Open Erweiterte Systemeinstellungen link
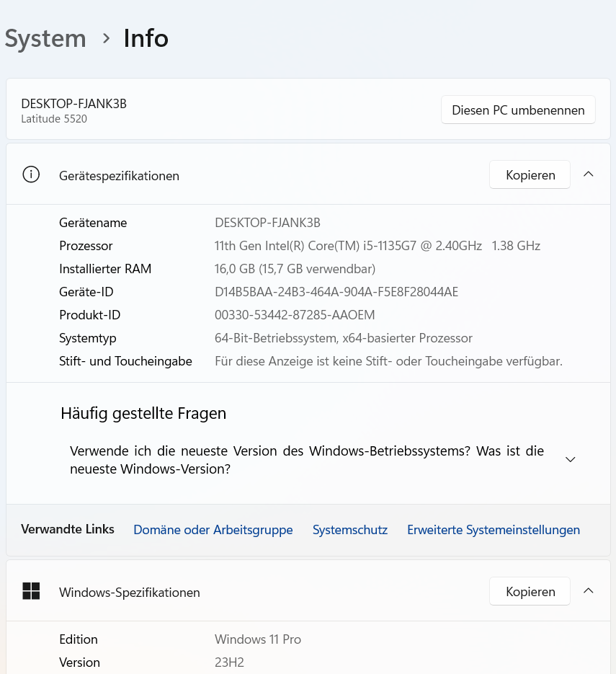Image resolution: width=616 pixels, height=674 pixels. [494, 530]
